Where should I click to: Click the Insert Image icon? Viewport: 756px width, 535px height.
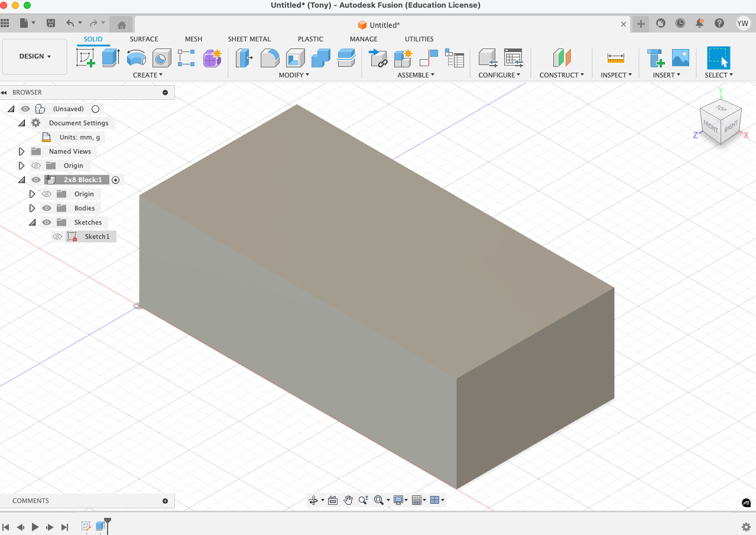[680, 58]
